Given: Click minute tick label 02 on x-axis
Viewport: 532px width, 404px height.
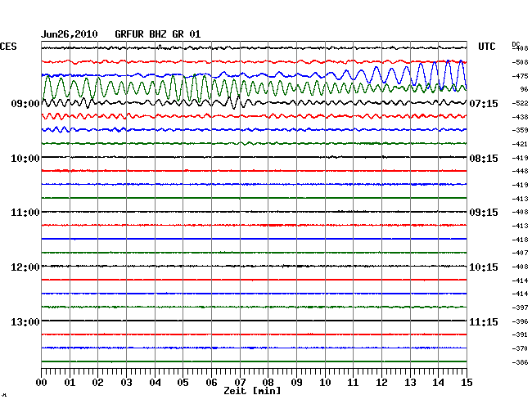Looking at the screenshot, I should (97, 383).
